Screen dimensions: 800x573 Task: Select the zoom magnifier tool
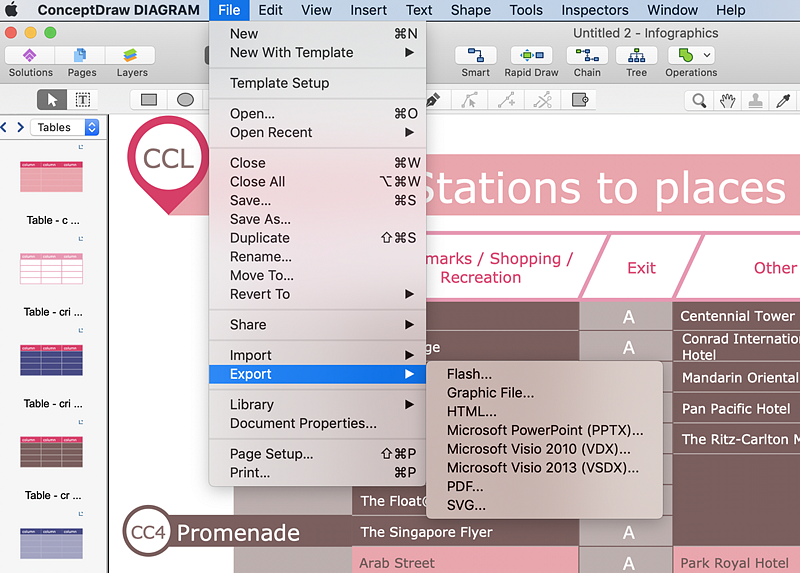click(699, 101)
